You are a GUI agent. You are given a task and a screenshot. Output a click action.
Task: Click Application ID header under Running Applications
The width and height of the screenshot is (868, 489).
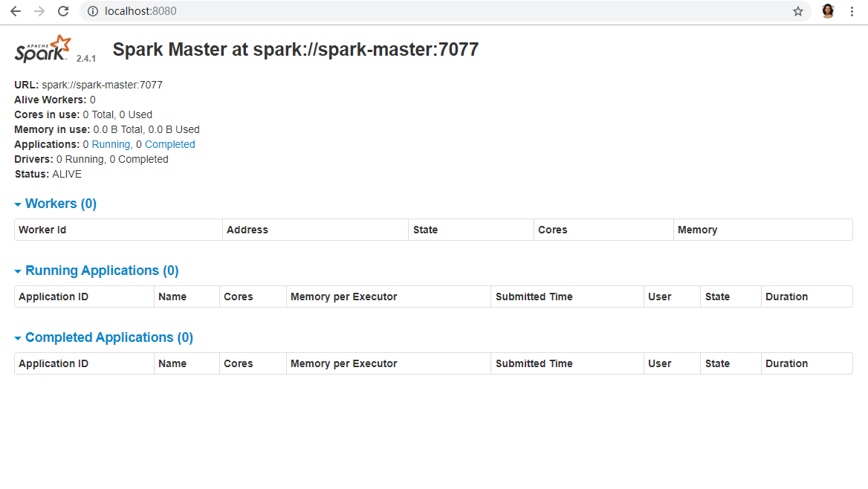pyautogui.click(x=54, y=297)
